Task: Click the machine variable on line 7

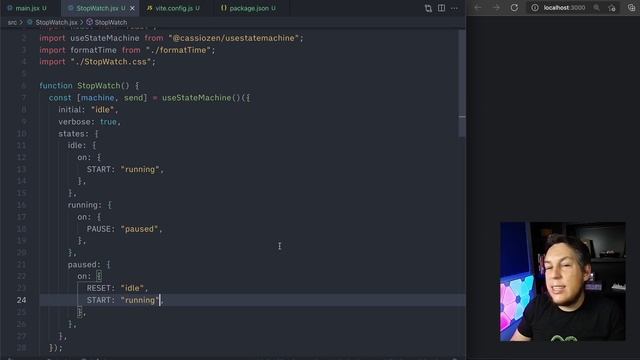Action: pos(98,98)
